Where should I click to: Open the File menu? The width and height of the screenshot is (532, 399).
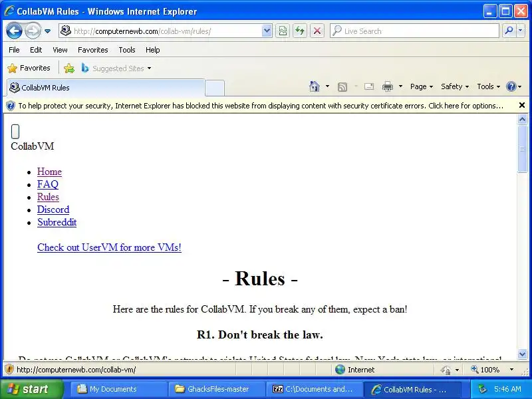tap(14, 50)
